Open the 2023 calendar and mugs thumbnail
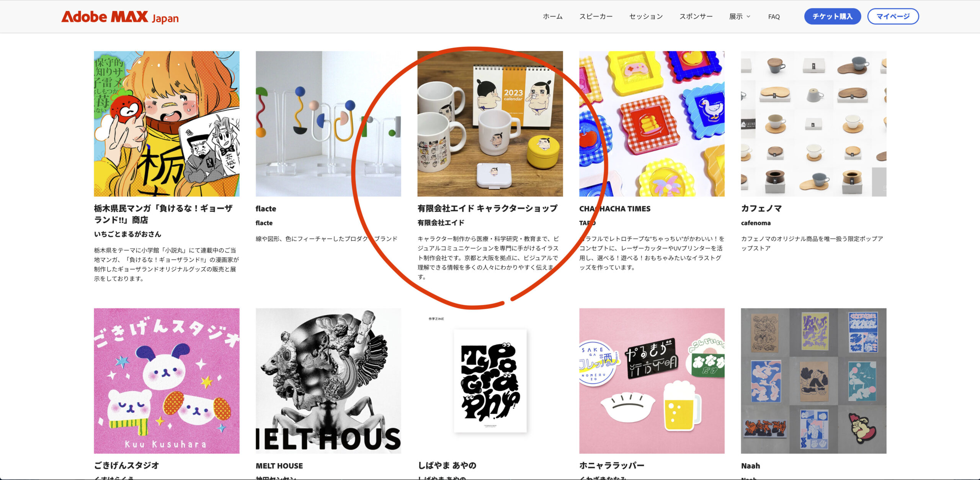This screenshot has height=480, width=980. (x=490, y=124)
